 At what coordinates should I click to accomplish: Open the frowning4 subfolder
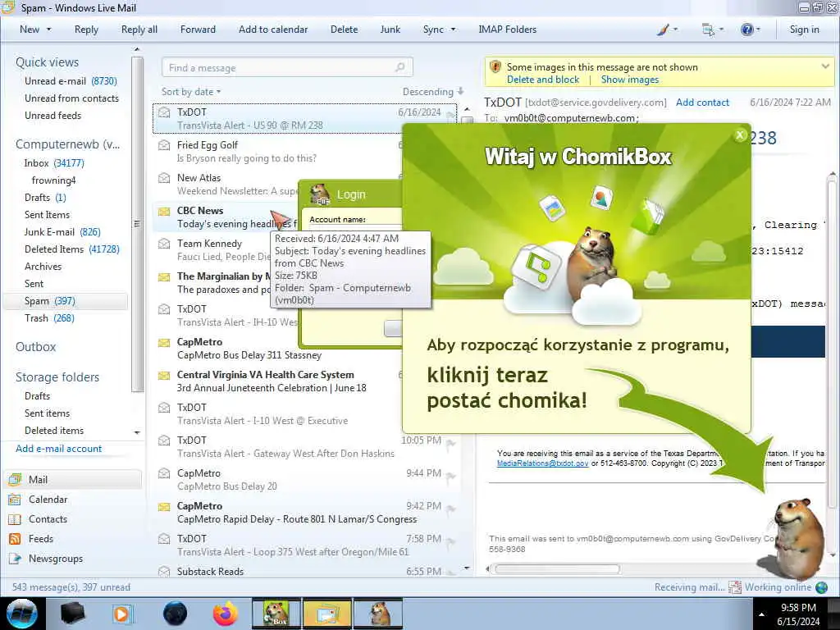click(x=53, y=180)
